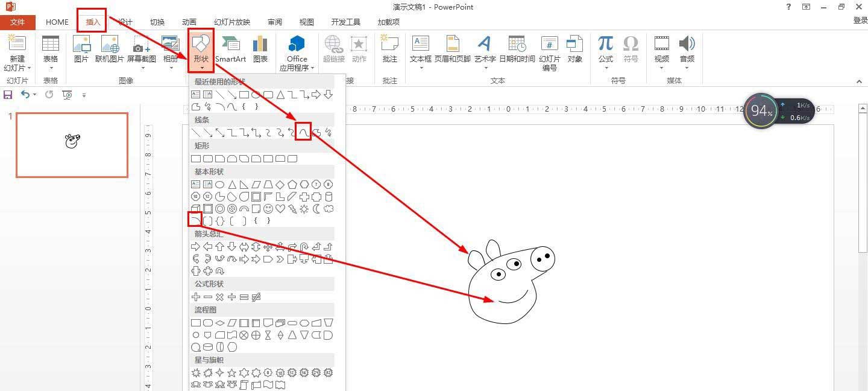Image resolution: width=868 pixels, height=391 pixels.
Task: Pick the sun shape in 基本形状
Action: (x=304, y=209)
